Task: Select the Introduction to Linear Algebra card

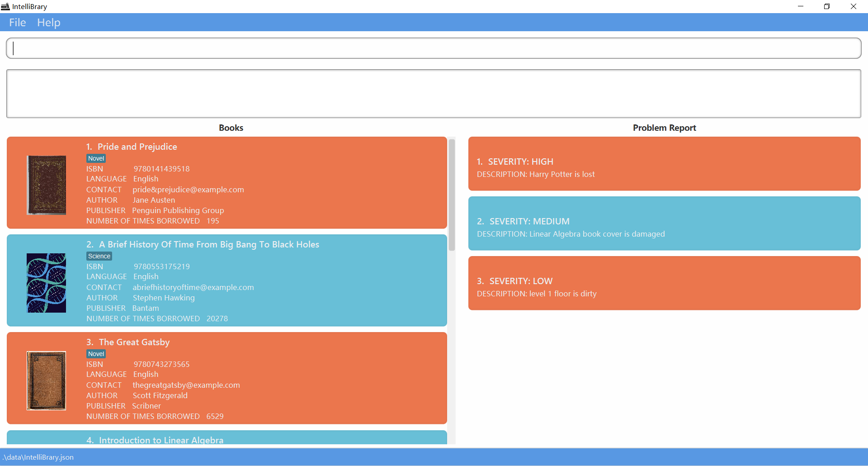Action: coord(227,437)
